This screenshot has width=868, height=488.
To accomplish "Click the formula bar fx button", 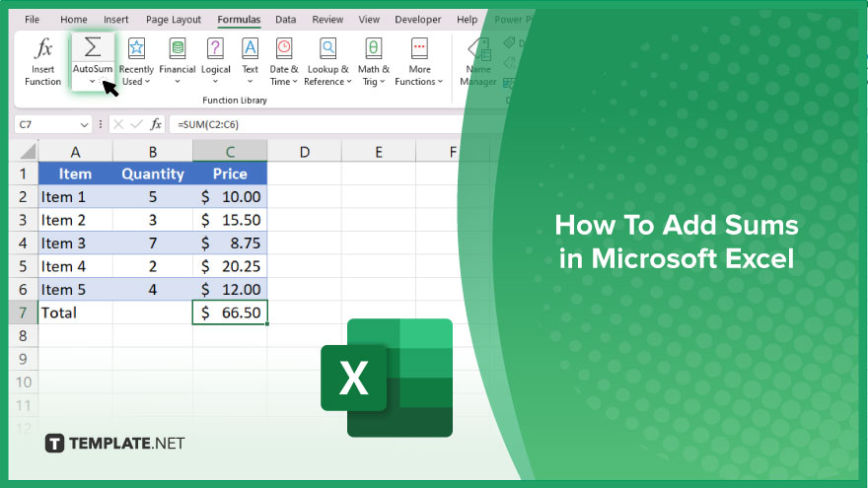I will [x=156, y=124].
